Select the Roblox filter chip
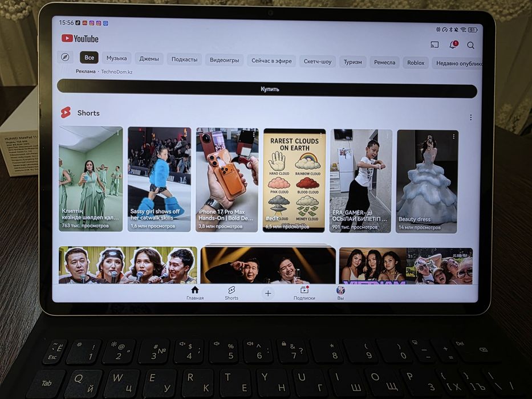Image resolution: width=532 pixels, height=399 pixels. tap(416, 63)
